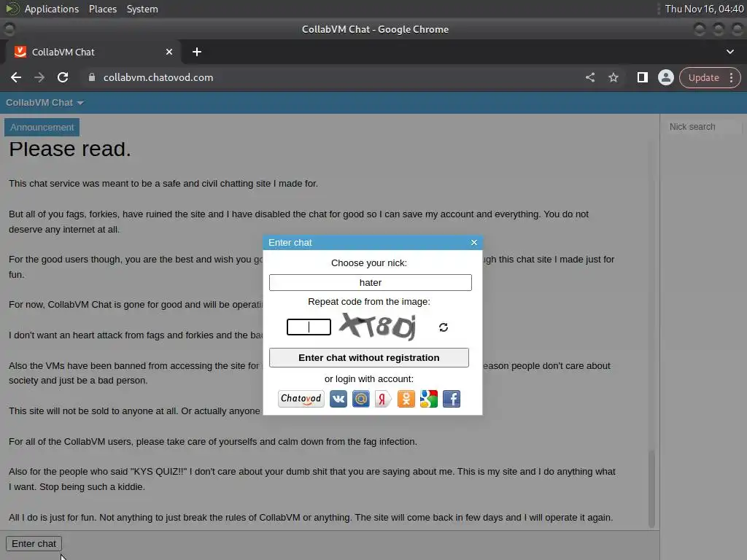
Task: Log in with the Mail.ru @ icon
Action: coord(360,399)
